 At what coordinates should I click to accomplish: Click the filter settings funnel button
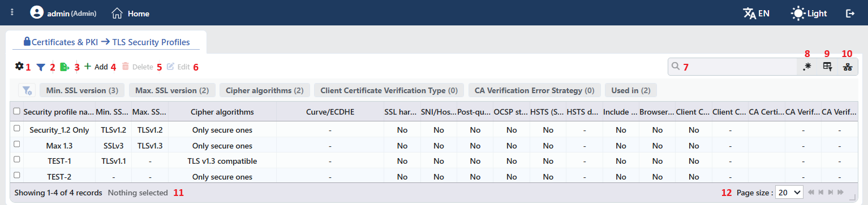coord(27,90)
